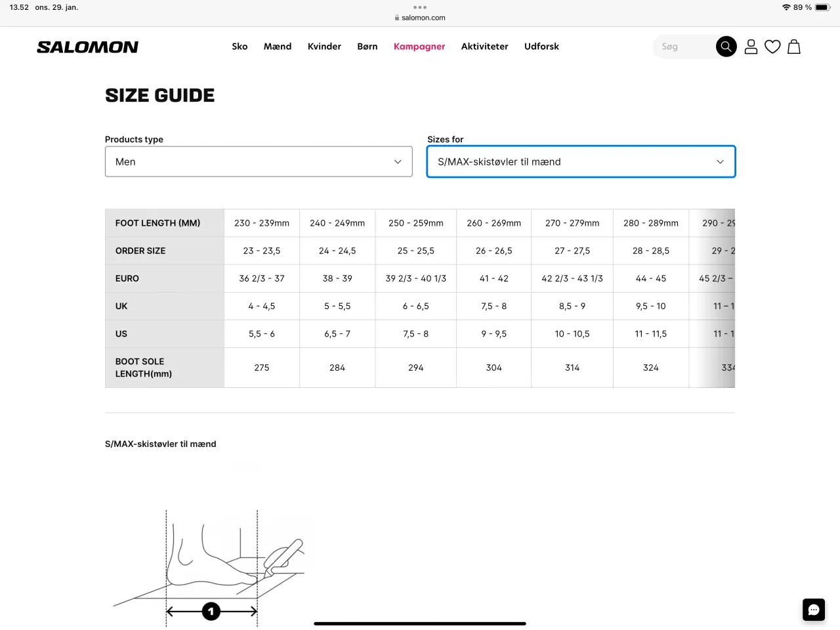
Task: Click the ORDER SIZE row header
Action: pos(165,251)
